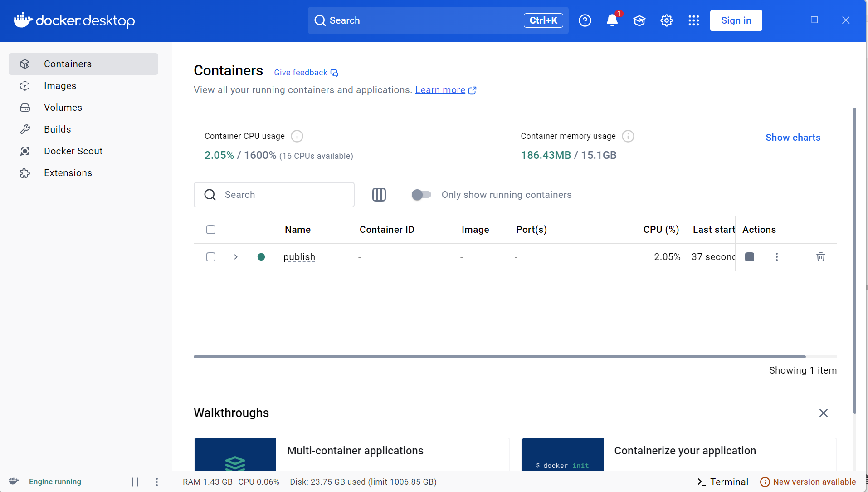Open the publish container name link
868x492 pixels.
(299, 257)
